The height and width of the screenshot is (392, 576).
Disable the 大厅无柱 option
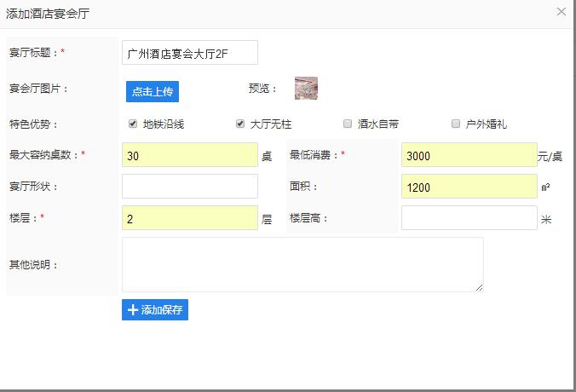pyautogui.click(x=240, y=124)
